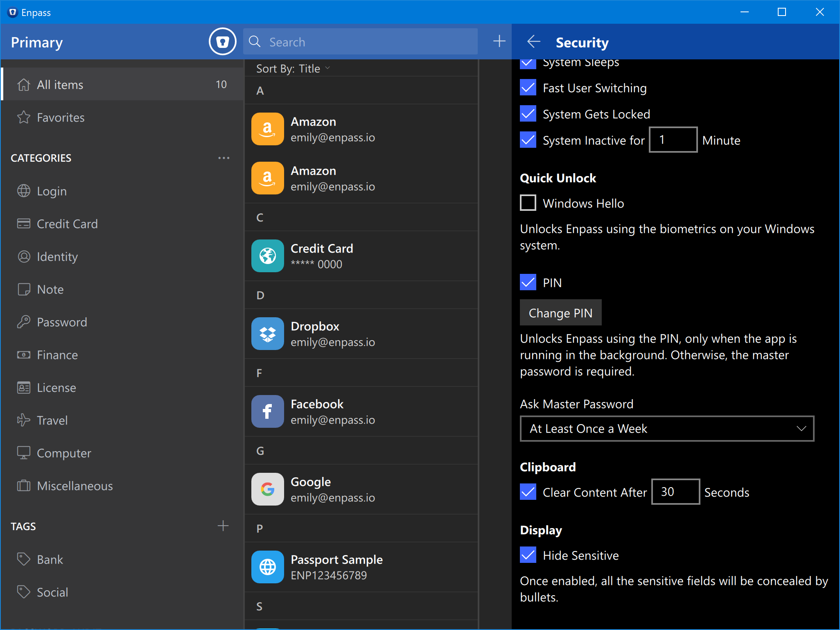The height and width of the screenshot is (630, 840).
Task: Add a new tag with plus icon
Action: (223, 526)
